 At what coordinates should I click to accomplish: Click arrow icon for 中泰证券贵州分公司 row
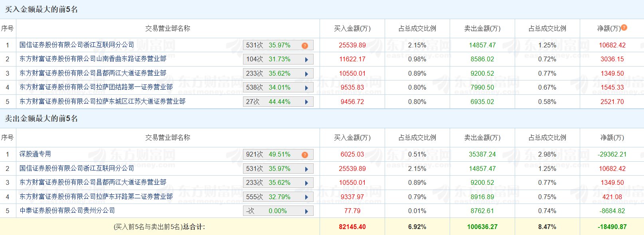coord(306,211)
